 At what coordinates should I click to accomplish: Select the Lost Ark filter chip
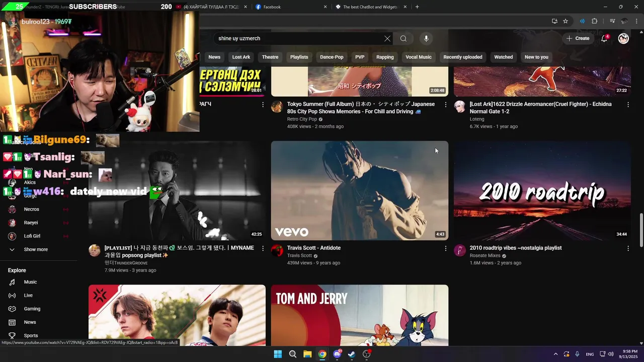click(x=241, y=57)
